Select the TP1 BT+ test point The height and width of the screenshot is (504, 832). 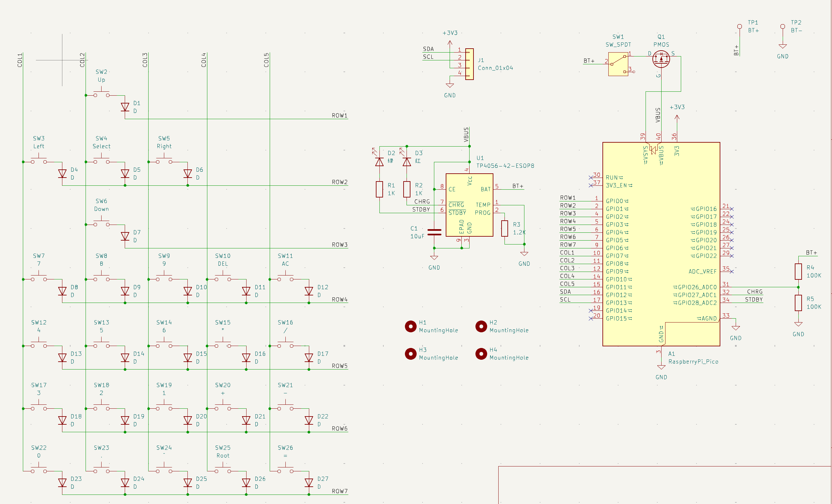point(740,26)
